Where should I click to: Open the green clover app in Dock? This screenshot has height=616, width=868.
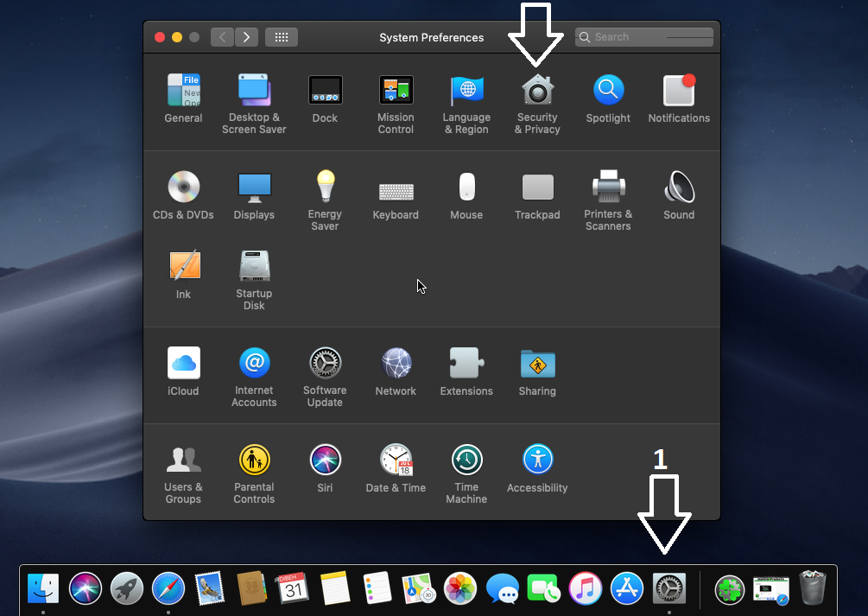point(730,589)
